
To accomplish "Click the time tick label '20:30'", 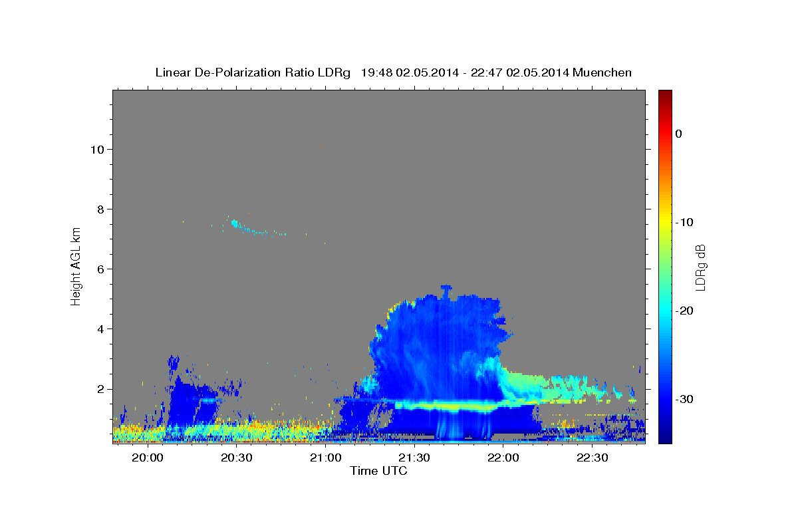I will 237,458.
